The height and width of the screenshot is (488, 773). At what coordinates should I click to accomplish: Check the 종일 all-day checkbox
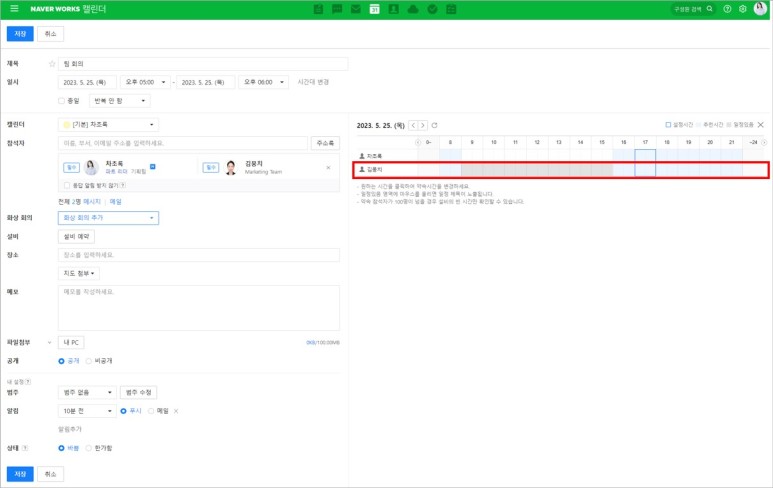pyautogui.click(x=62, y=101)
